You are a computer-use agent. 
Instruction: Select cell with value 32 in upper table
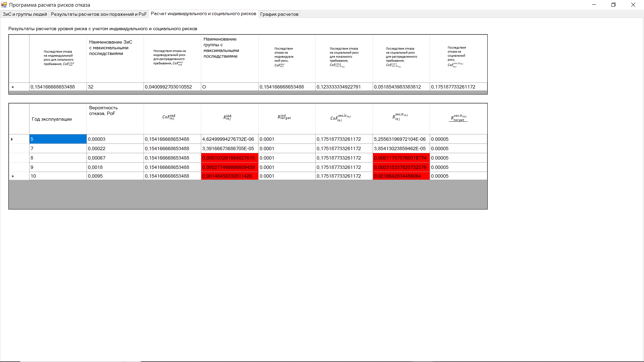tap(115, 87)
